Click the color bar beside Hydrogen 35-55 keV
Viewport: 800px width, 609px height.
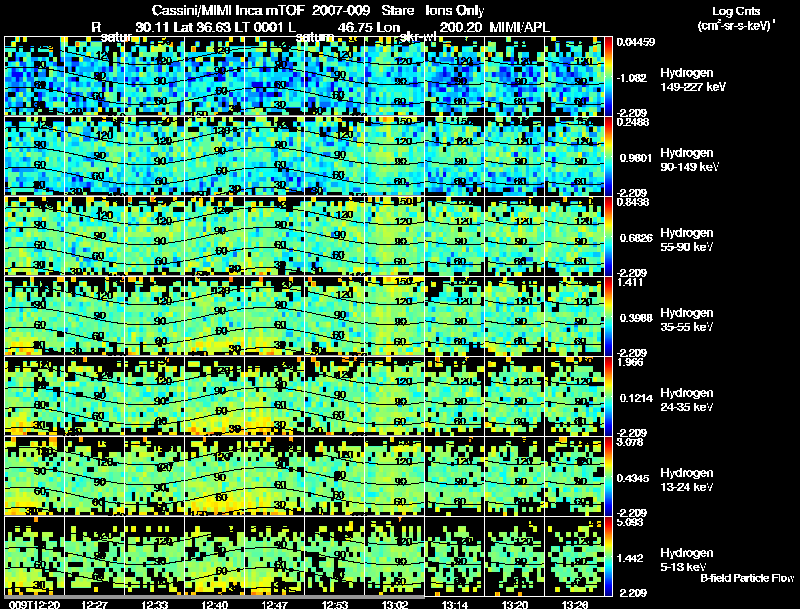608,316
